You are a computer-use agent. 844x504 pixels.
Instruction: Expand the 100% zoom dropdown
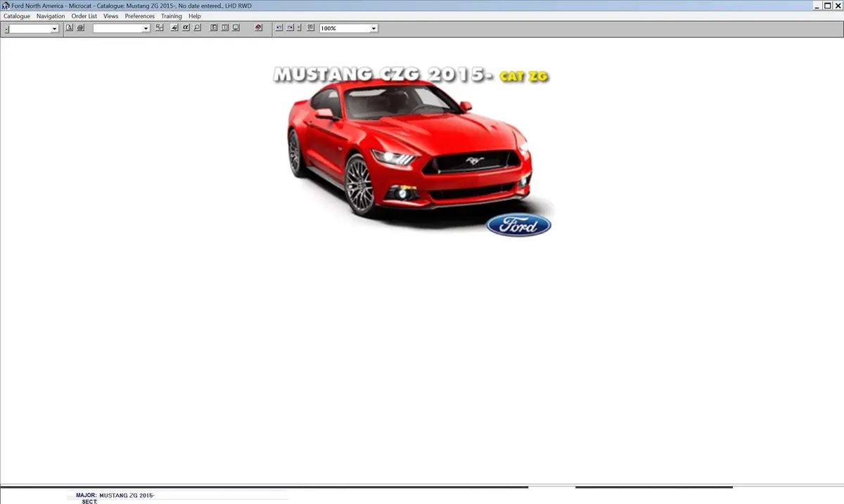373,29
